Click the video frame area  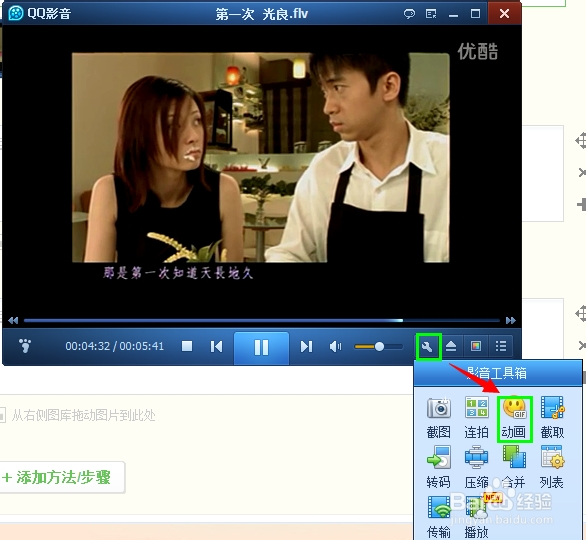click(x=260, y=157)
